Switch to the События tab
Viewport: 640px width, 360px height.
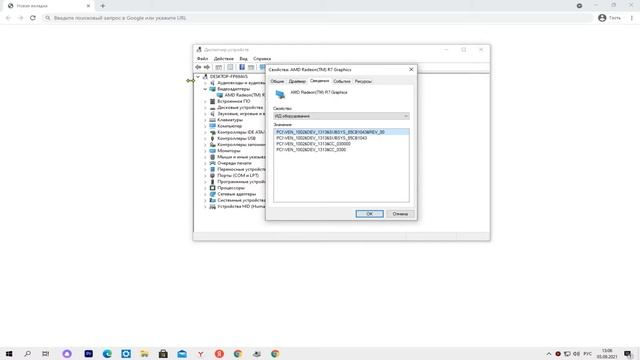tap(342, 81)
